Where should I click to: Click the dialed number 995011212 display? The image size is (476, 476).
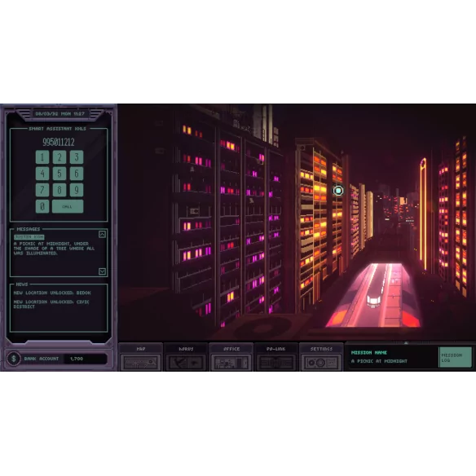click(x=59, y=142)
